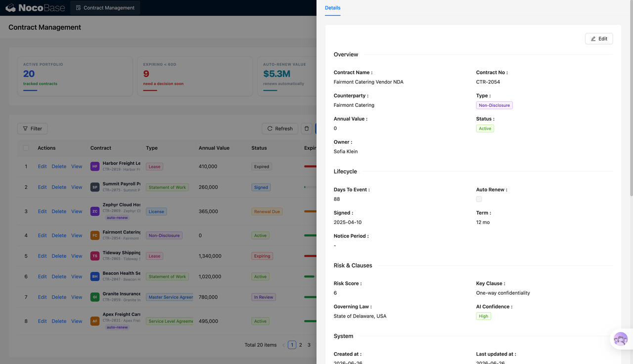Open the Contract Management menu tab
The width and height of the screenshot is (633, 364).
point(105,8)
